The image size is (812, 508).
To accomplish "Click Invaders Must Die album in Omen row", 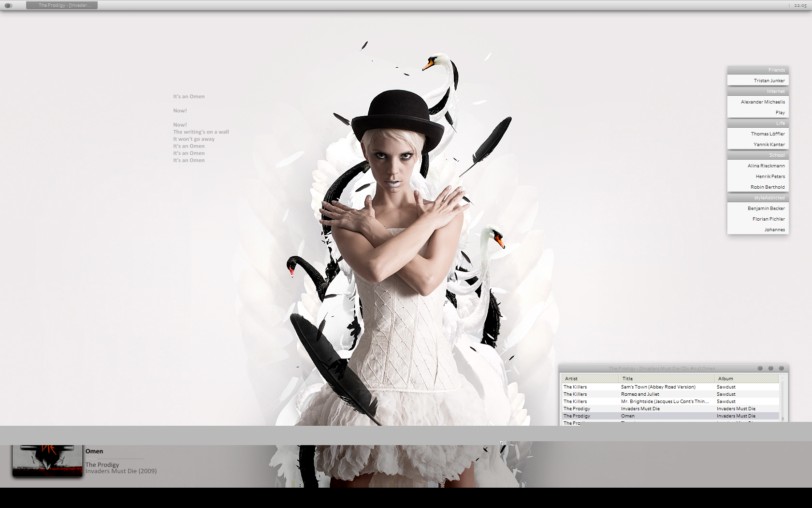I will 736,416.
